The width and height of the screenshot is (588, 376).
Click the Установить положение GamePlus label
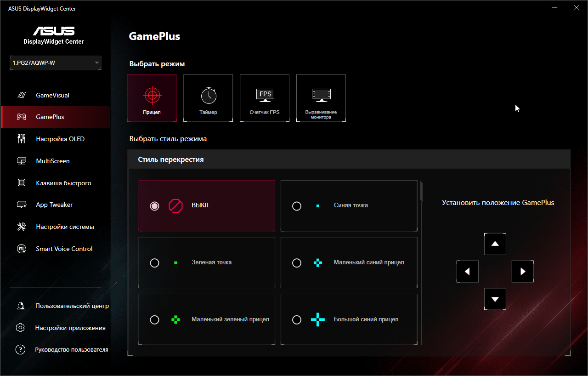click(x=498, y=203)
